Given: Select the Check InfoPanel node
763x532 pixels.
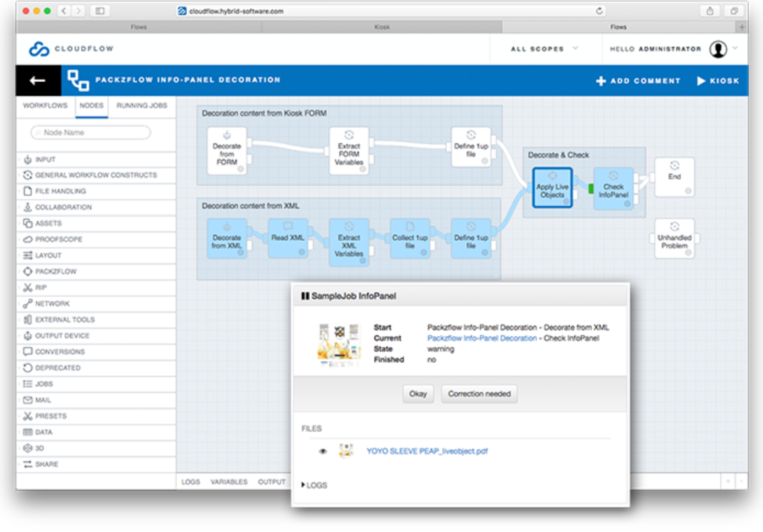Looking at the screenshot, I should point(613,188).
